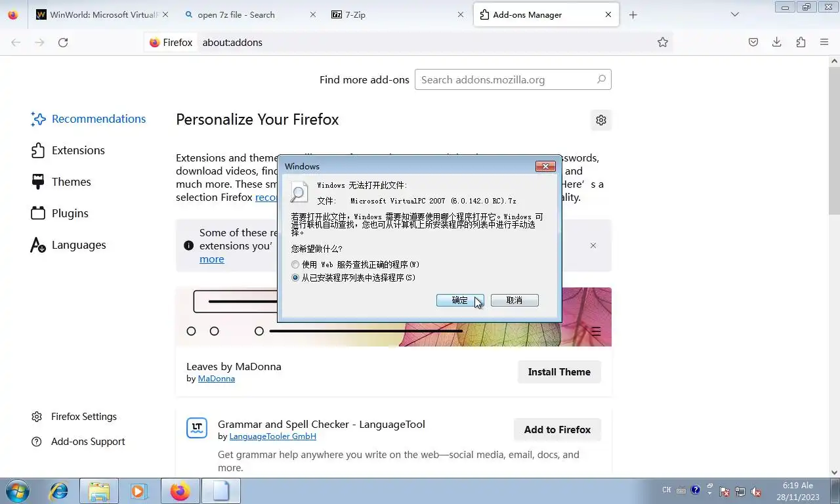Viewport: 840px width, 504px height.
Task: Click the LanguageTool extension icon
Action: tap(197, 428)
